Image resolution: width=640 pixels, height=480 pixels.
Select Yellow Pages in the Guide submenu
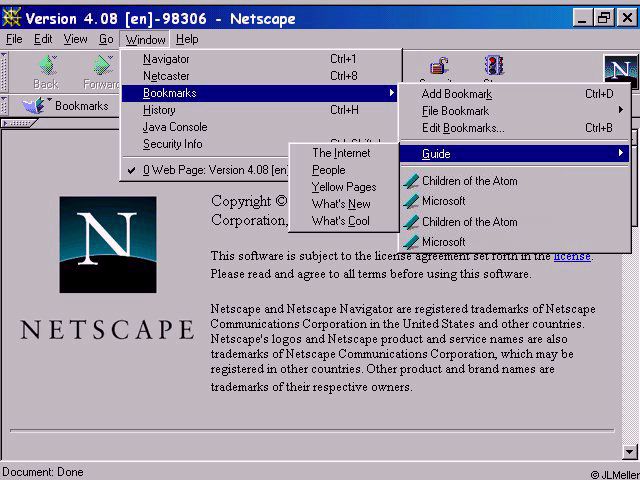coord(344,187)
